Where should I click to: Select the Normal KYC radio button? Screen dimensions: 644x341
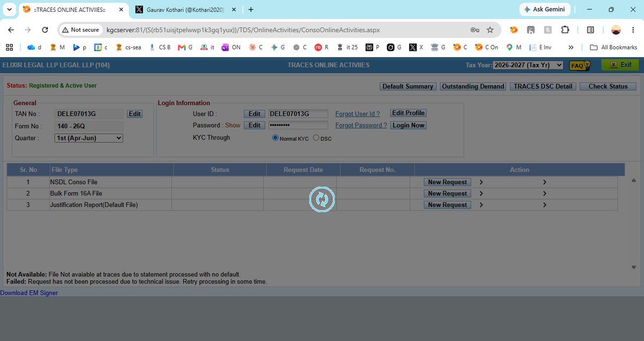(275, 138)
